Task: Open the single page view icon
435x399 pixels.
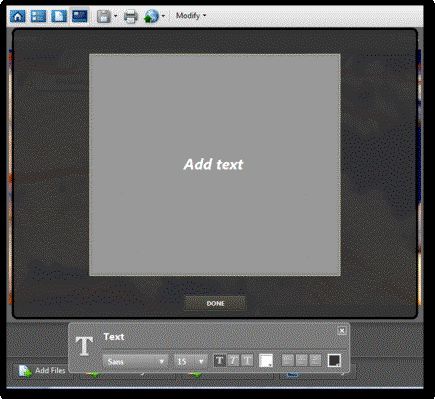Action: (59, 16)
